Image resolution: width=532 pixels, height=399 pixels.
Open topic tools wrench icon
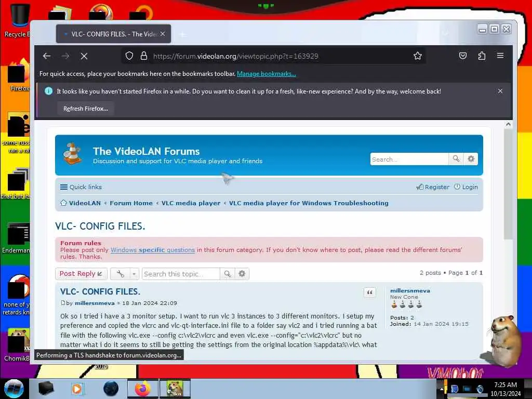click(x=120, y=274)
